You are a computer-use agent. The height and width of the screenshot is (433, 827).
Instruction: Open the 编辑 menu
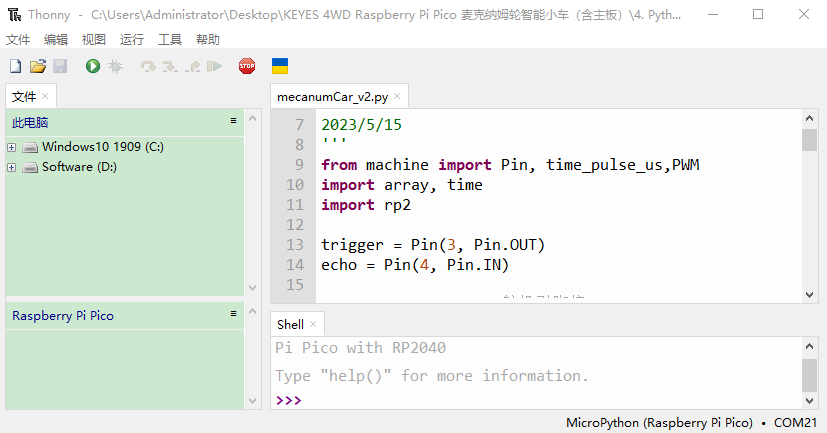point(56,40)
